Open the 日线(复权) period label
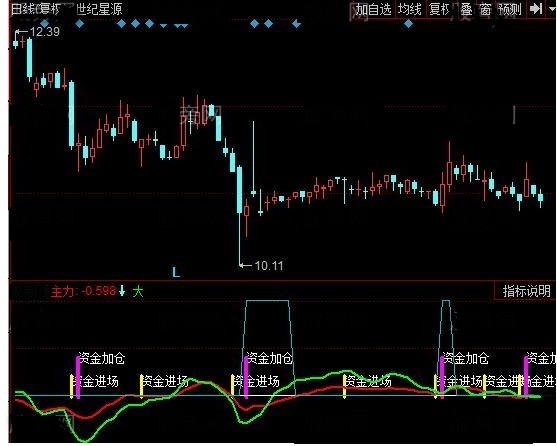The width and height of the screenshot is (557, 446). 36,9
